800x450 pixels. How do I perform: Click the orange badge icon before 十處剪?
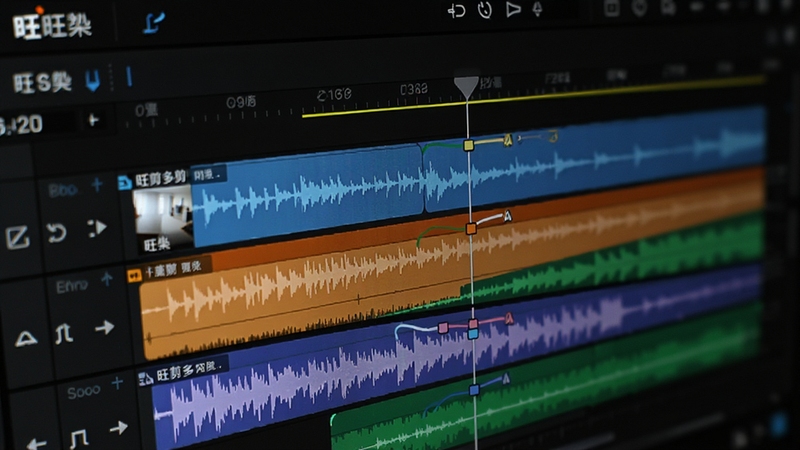pos(134,276)
